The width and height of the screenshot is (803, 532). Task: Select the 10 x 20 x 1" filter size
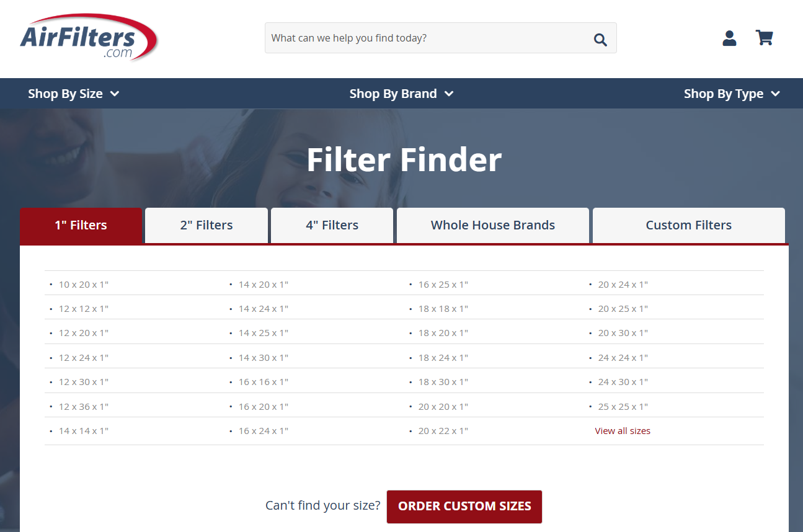[x=83, y=284]
